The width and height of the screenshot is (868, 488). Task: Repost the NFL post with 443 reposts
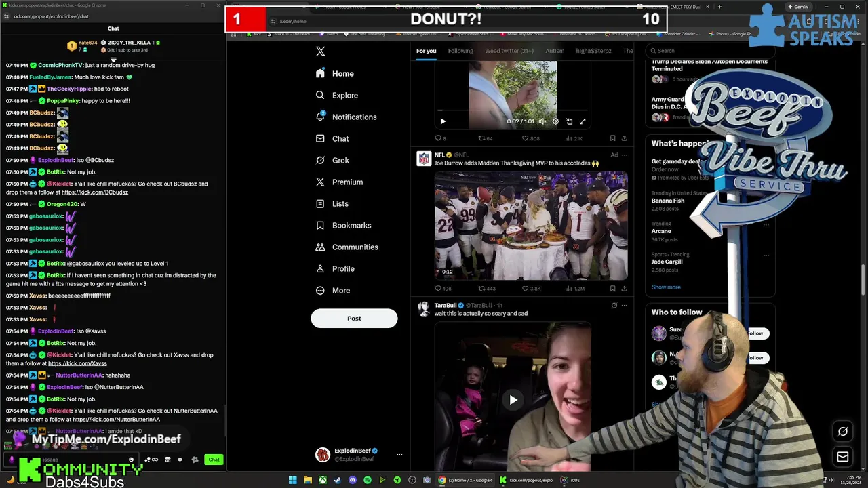click(487, 289)
